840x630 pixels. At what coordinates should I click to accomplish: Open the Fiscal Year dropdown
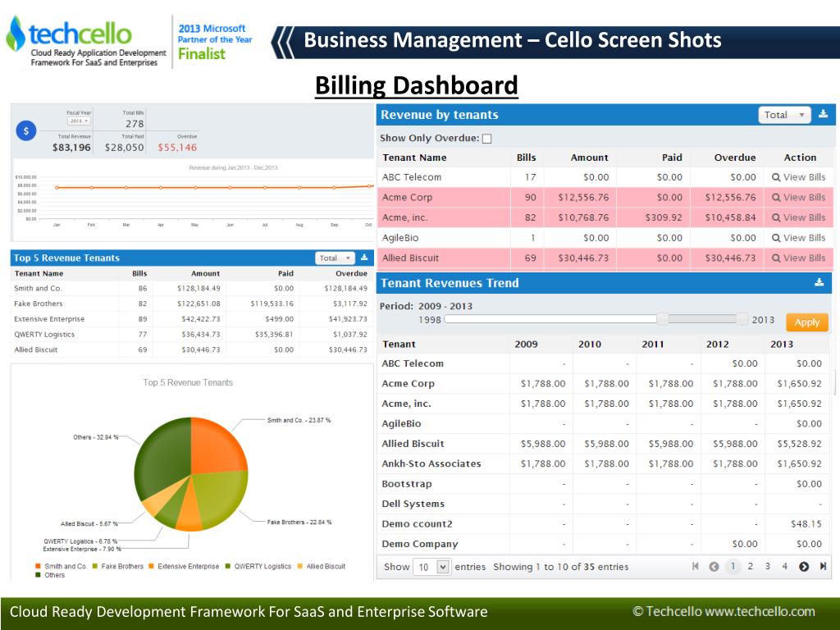(79, 121)
